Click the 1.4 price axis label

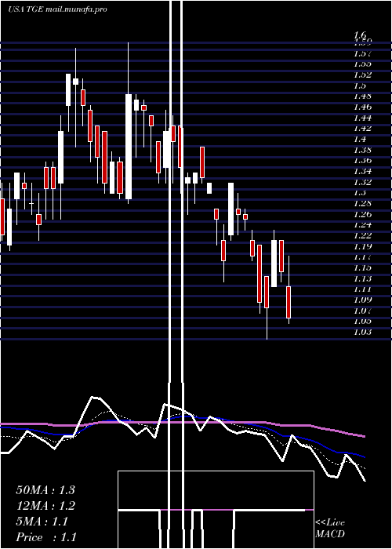tap(360, 140)
